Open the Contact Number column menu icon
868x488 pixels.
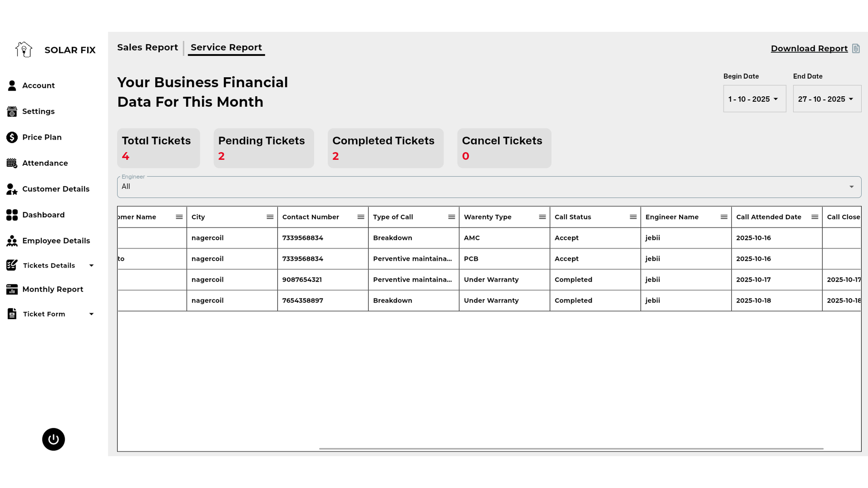click(361, 217)
